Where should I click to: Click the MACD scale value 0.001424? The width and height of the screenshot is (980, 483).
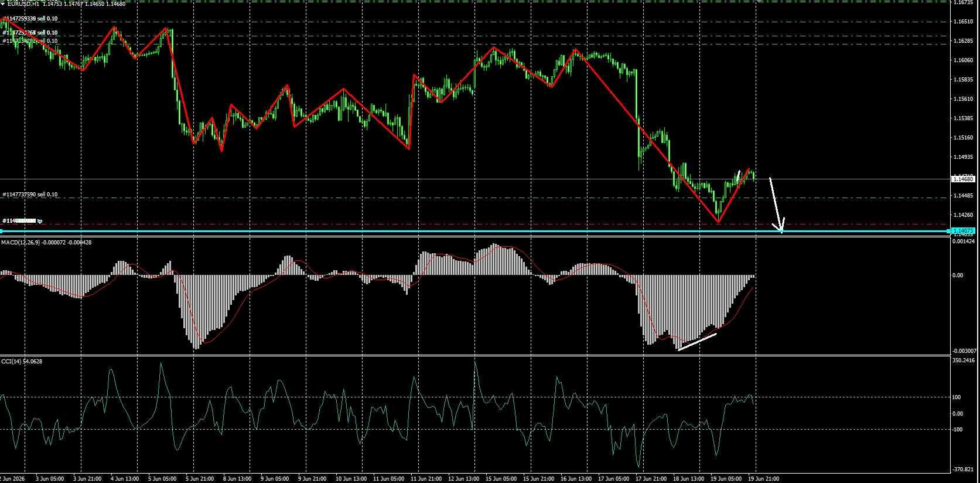coord(964,241)
